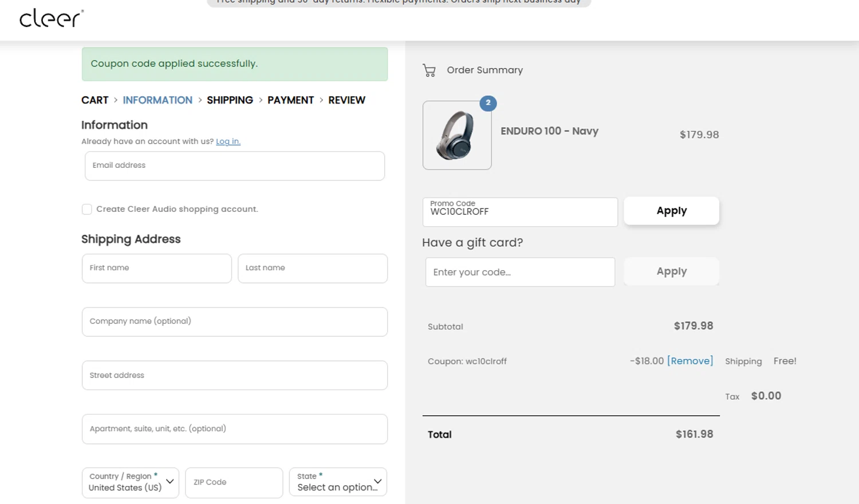Click the gift card code field
Viewport: 859px width, 504px height.
[520, 272]
